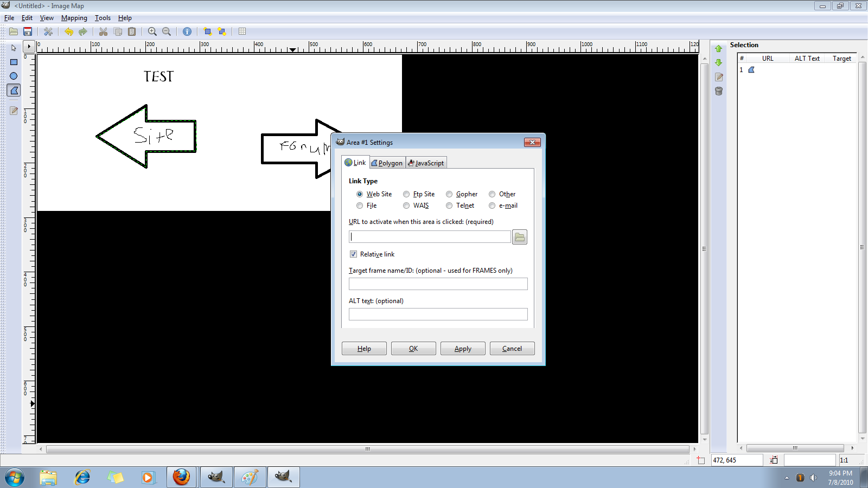Move selected area up with green arrow
The width and height of the screenshot is (868, 488).
[x=719, y=49]
